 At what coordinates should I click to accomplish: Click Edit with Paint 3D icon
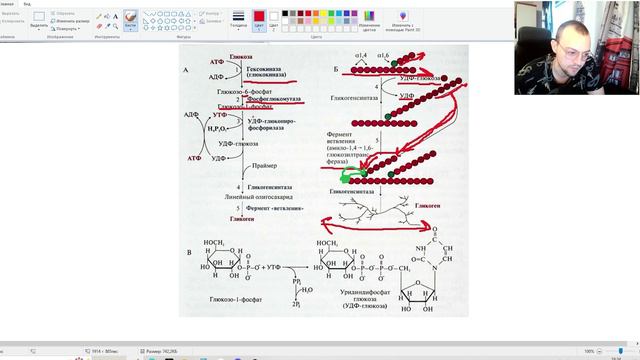403,16
